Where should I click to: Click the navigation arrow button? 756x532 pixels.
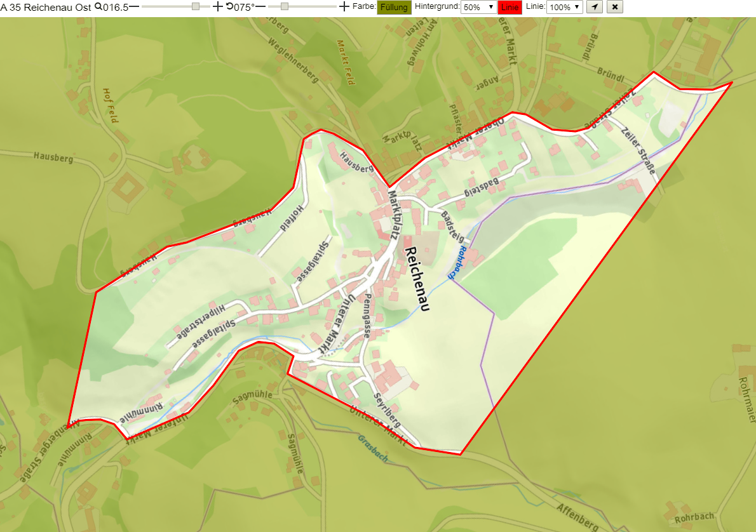pyautogui.click(x=595, y=7)
